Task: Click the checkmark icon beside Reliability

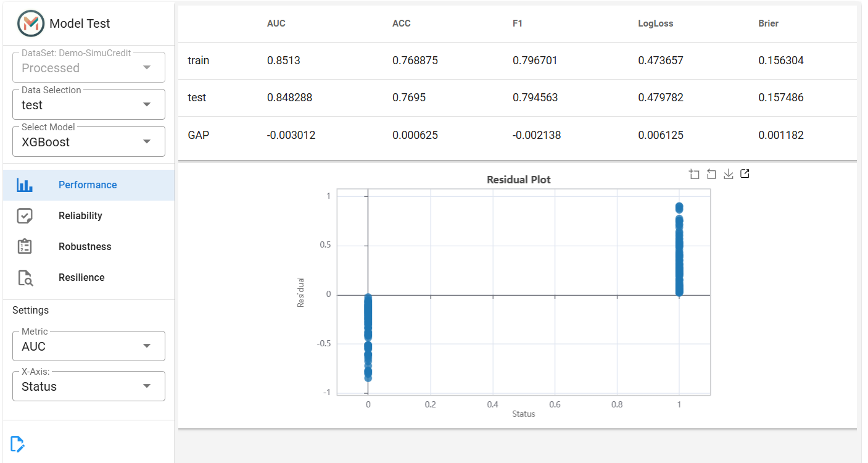Action: click(x=25, y=215)
